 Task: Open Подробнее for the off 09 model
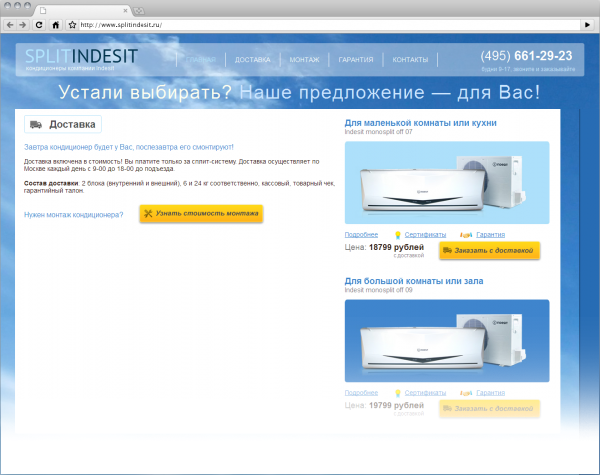[x=361, y=393]
